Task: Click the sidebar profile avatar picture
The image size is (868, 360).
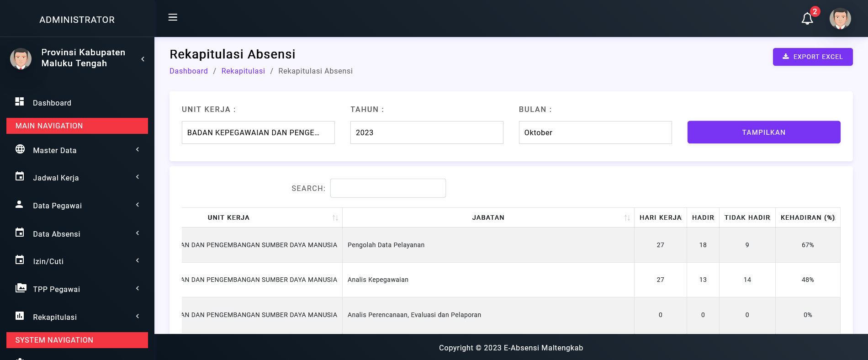Action: 21,59
